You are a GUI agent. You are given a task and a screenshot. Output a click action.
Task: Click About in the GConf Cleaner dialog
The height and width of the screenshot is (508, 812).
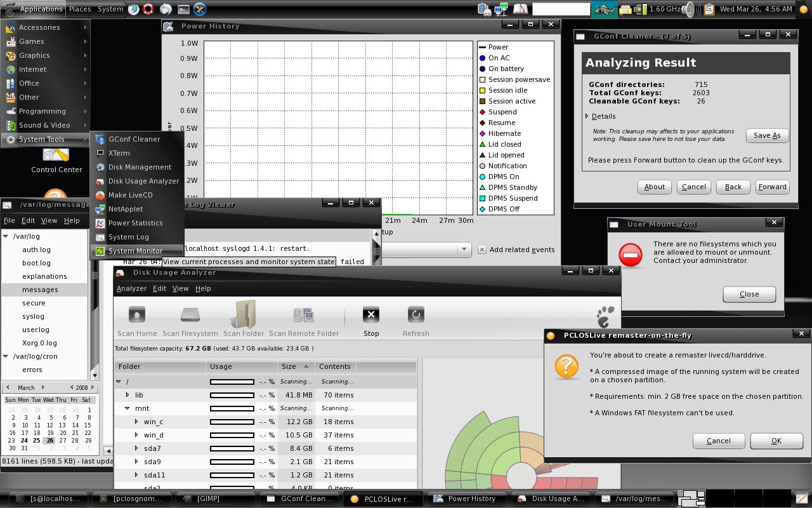pyautogui.click(x=655, y=187)
